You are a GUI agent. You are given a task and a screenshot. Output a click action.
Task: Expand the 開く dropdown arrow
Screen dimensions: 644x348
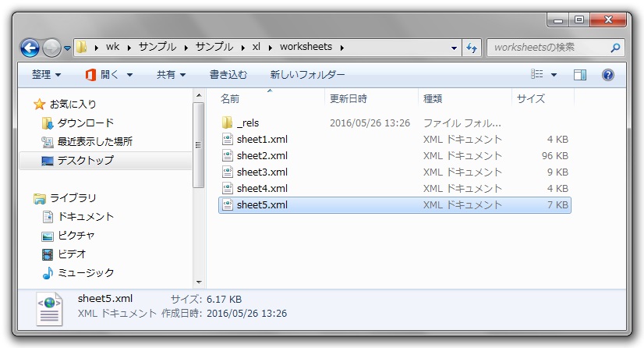[x=129, y=75]
